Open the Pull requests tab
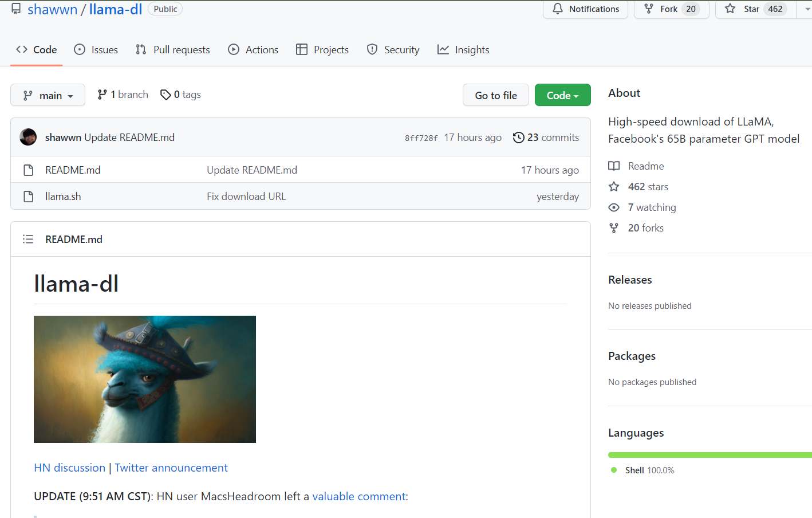The width and height of the screenshot is (812, 518). click(x=173, y=50)
